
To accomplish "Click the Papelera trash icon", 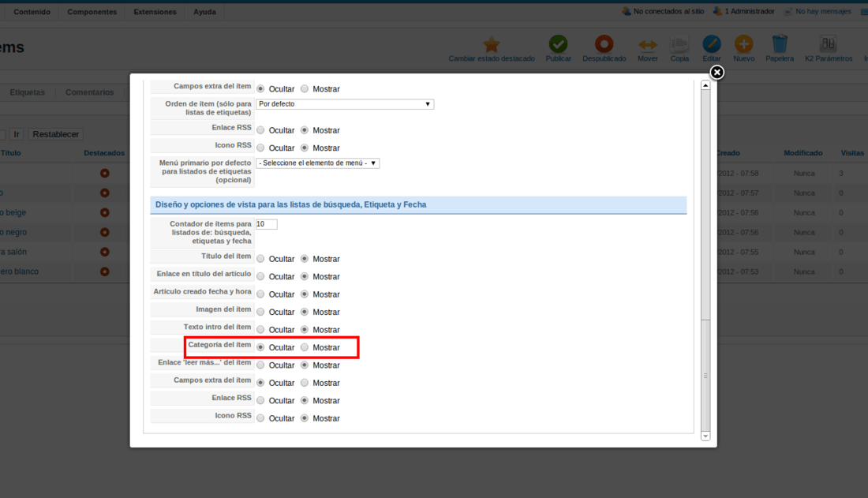I will click(780, 44).
